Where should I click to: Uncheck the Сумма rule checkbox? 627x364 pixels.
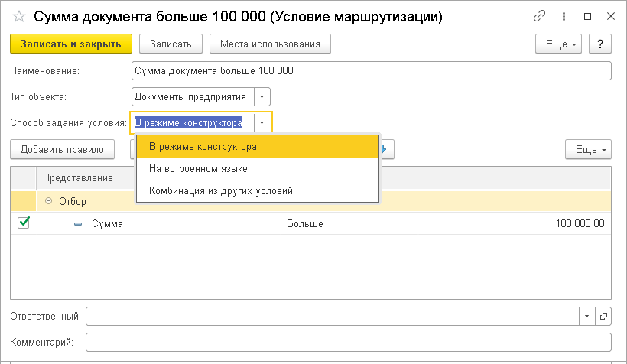[24, 223]
